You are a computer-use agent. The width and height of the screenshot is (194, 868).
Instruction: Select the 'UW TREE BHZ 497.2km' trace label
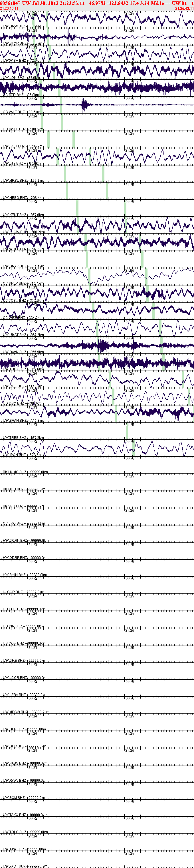tap(23, 438)
